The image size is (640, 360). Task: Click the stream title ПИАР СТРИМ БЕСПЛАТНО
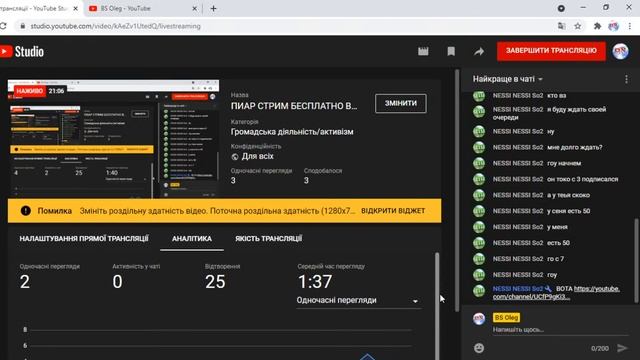[294, 106]
